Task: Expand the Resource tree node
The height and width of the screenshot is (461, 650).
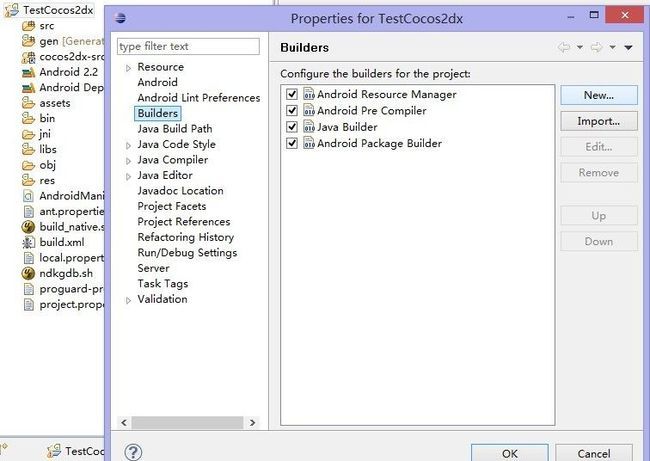Action: point(129,68)
